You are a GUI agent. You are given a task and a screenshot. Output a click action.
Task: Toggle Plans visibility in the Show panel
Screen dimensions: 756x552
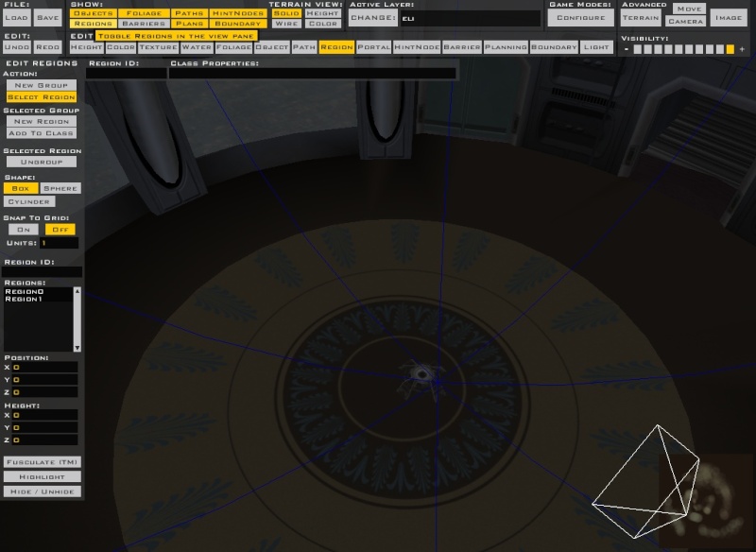pos(189,24)
